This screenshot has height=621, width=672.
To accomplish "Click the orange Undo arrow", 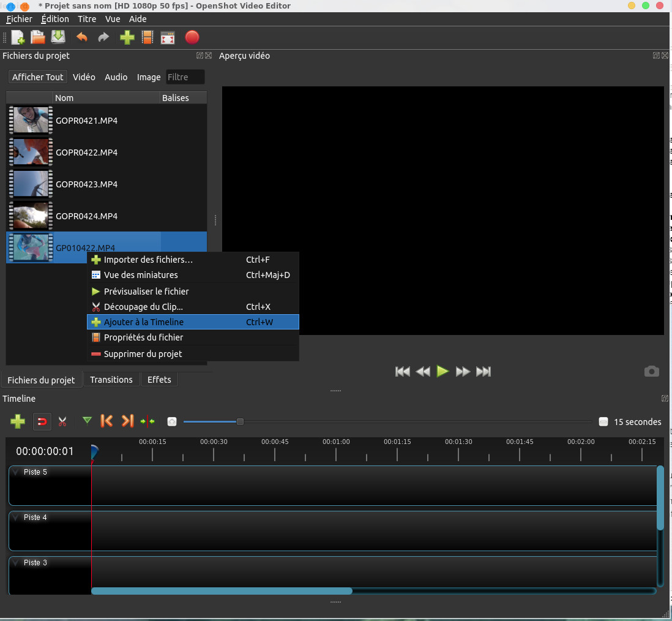I will click(81, 37).
